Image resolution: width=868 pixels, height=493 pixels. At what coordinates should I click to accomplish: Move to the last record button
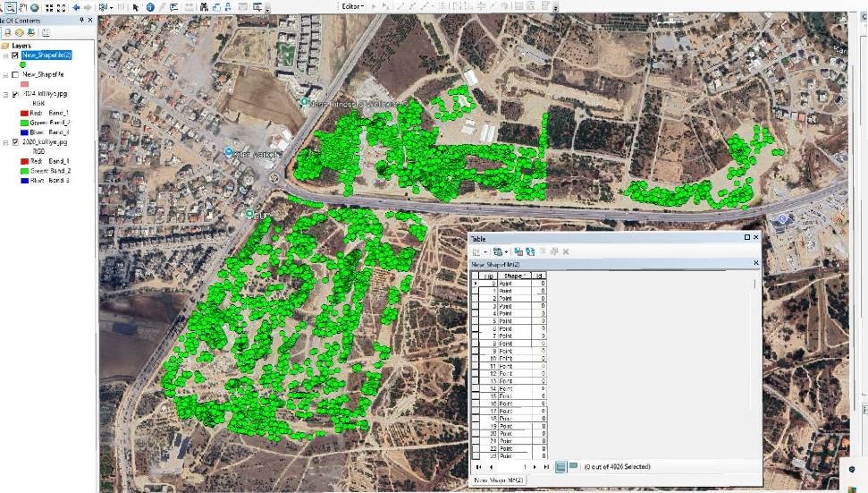pyautogui.click(x=546, y=466)
